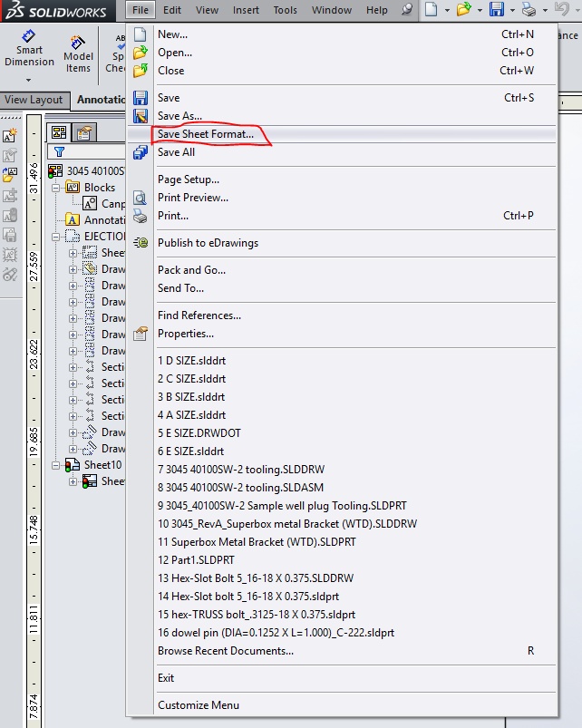Open the FeatureManager design tree tab icon

59,132
